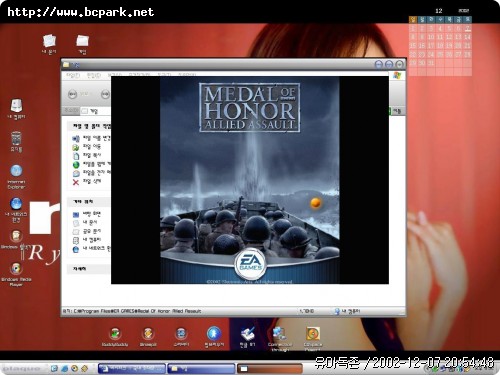
Task: Open My Computer (내 컴퓨터) desktop icon
Action: click(x=16, y=109)
